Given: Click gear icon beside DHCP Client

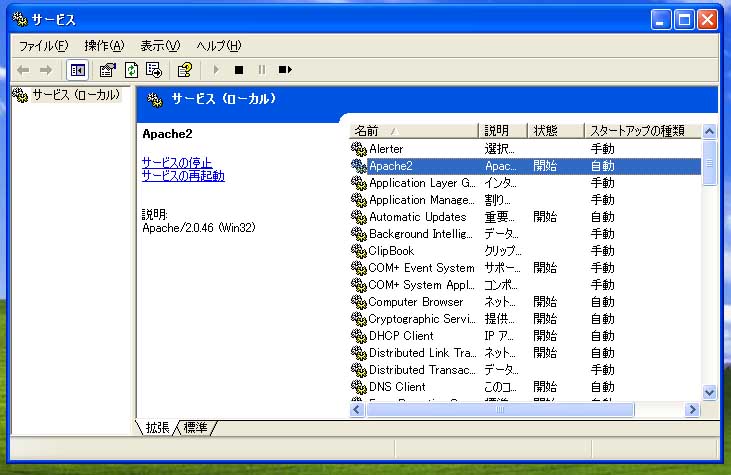Looking at the screenshot, I should point(359,336).
